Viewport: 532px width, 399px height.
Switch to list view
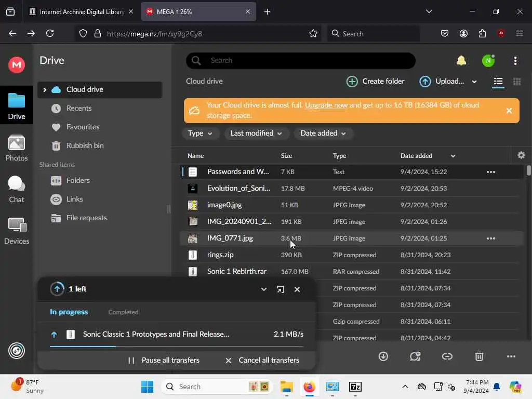[498, 82]
